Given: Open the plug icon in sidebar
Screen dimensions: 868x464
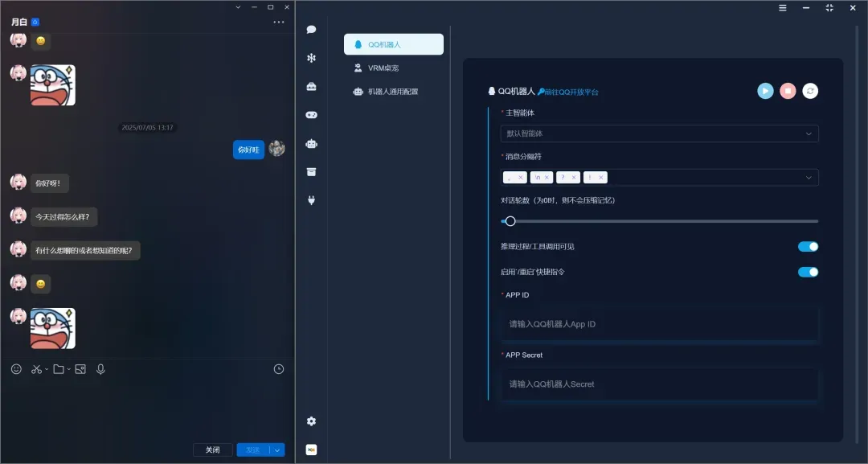Looking at the screenshot, I should pos(311,200).
